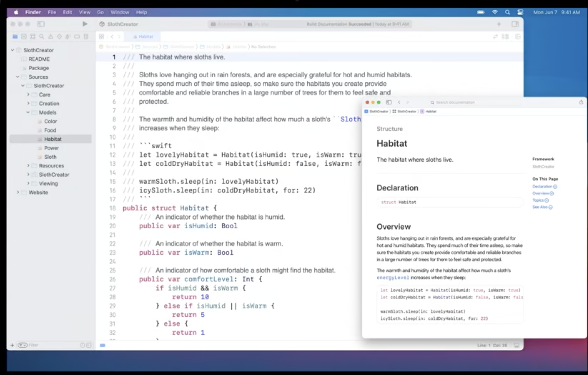Open the Debug navigator
The height and width of the screenshot is (375, 588).
68,37
